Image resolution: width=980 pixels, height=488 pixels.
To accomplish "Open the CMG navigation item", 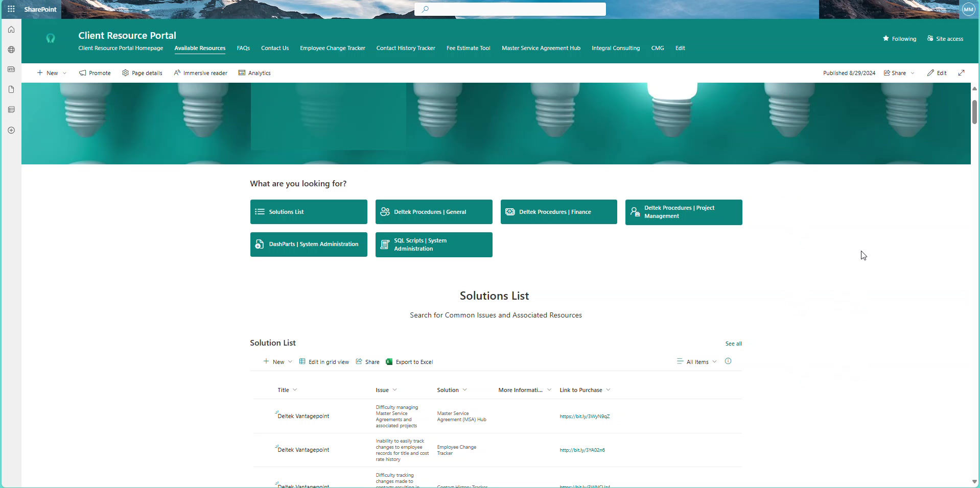I will pos(657,48).
